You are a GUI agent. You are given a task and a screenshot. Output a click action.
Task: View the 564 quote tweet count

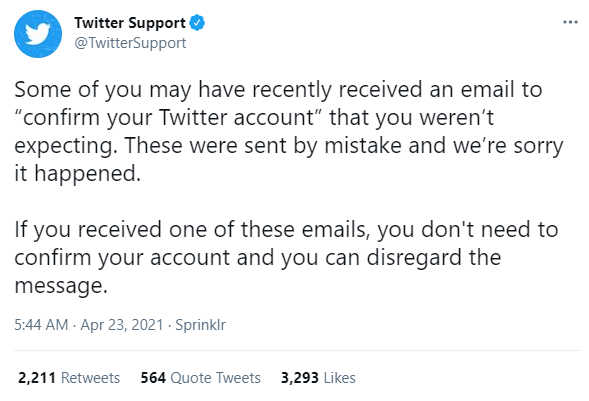153,378
